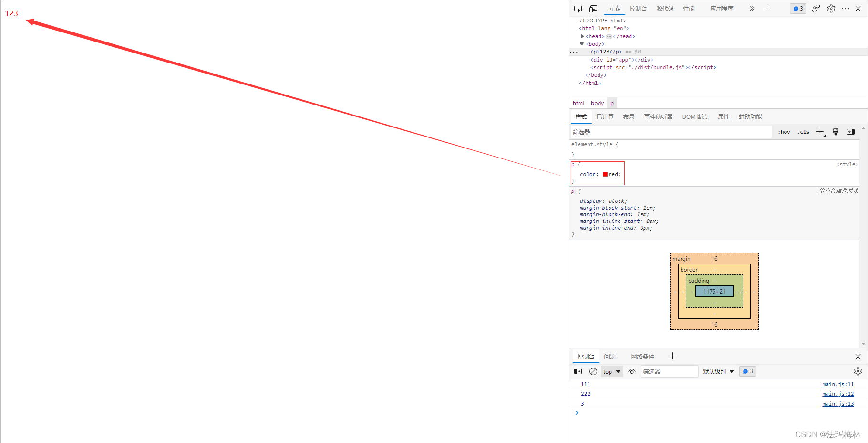The height and width of the screenshot is (443, 868).
Task: Click the html breadcrumb
Action: tap(579, 103)
